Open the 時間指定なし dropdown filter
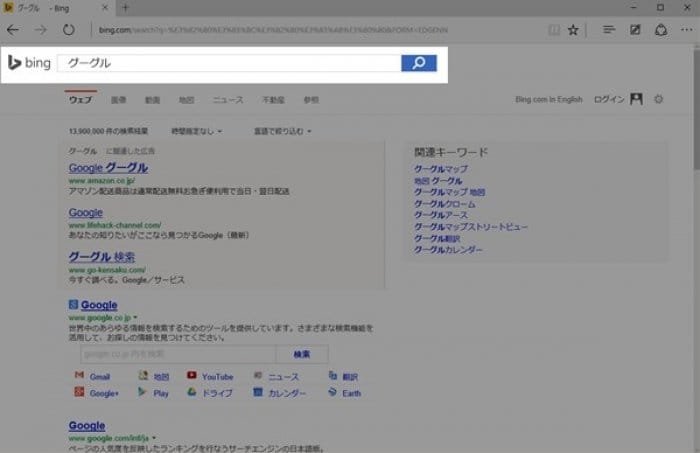Image resolution: width=700 pixels, height=453 pixels. tap(196, 131)
